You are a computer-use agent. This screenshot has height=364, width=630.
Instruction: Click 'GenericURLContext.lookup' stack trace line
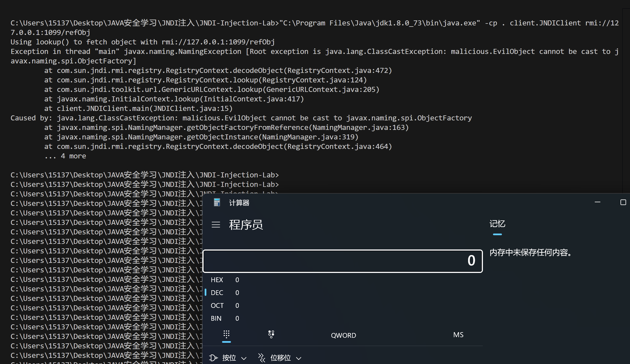[212, 90]
